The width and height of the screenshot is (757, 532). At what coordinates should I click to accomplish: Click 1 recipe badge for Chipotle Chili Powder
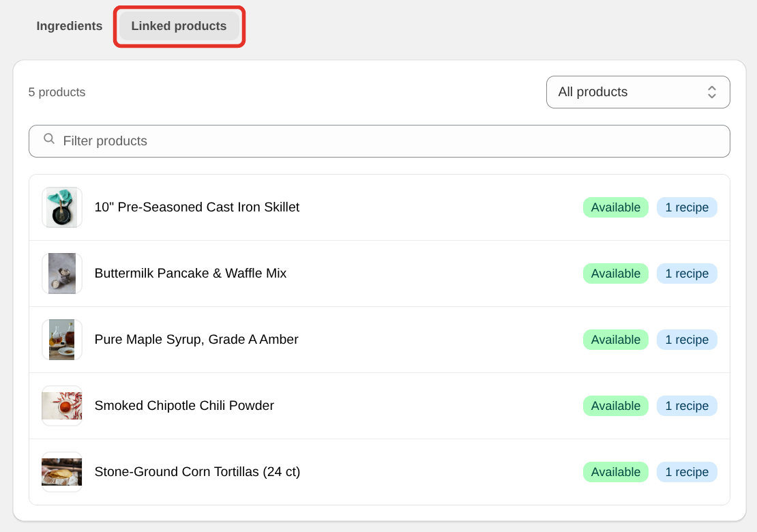[x=687, y=406]
